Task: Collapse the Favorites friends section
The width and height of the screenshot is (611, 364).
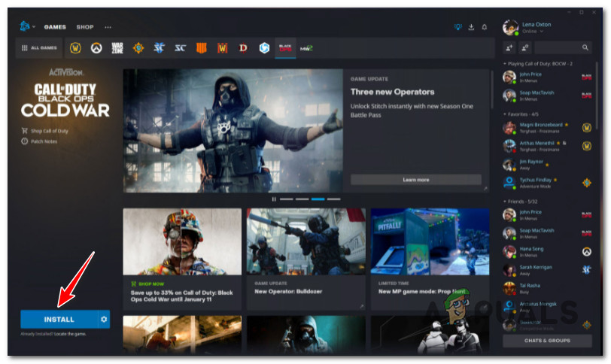Action: point(505,114)
